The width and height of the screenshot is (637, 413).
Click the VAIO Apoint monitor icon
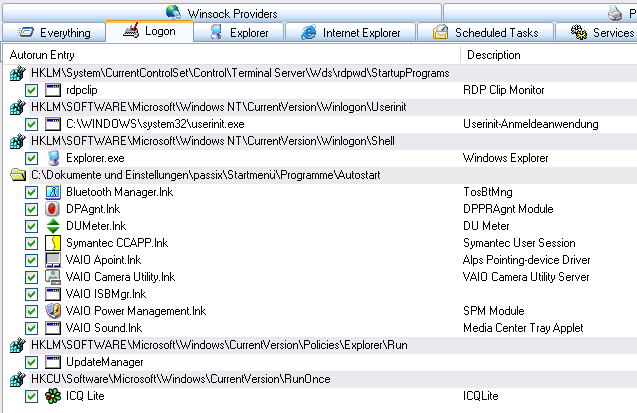point(53,260)
